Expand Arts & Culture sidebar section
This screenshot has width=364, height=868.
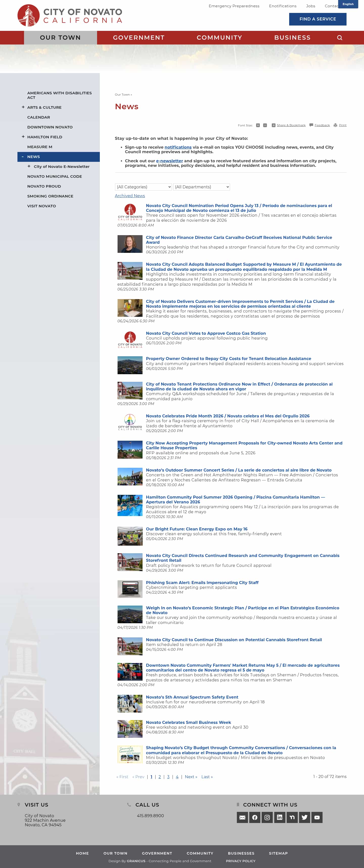point(23,107)
